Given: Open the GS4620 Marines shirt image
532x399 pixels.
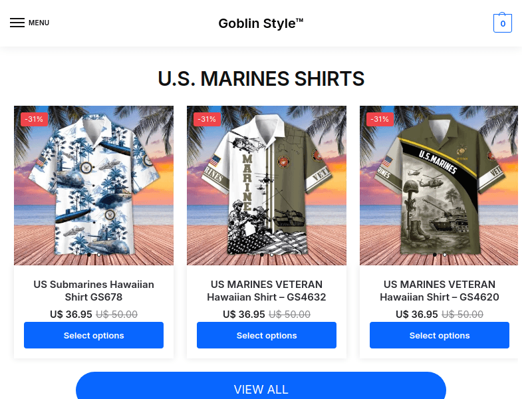Looking at the screenshot, I should point(439,186).
